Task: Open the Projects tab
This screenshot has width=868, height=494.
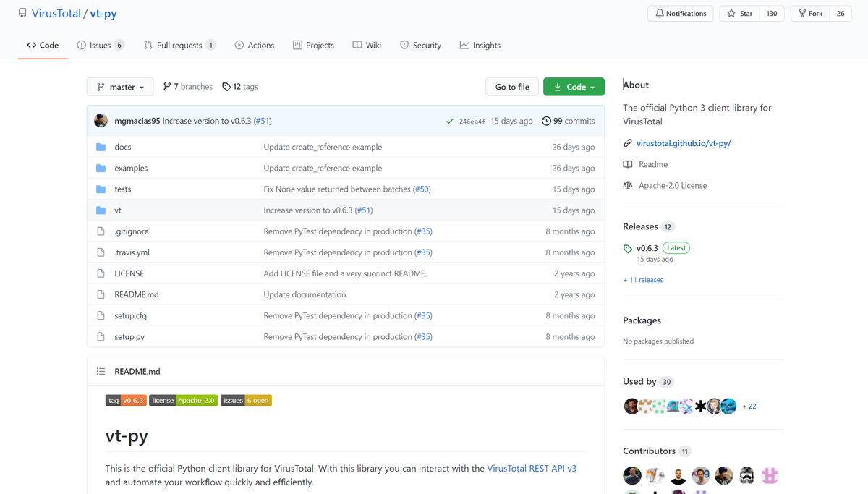Action: 313,45
